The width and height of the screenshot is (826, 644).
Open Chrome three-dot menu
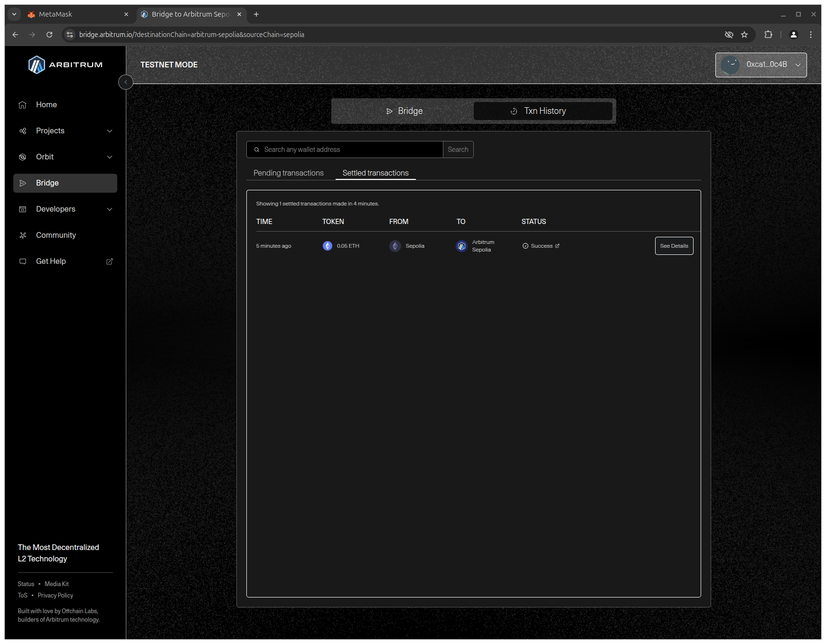(811, 35)
